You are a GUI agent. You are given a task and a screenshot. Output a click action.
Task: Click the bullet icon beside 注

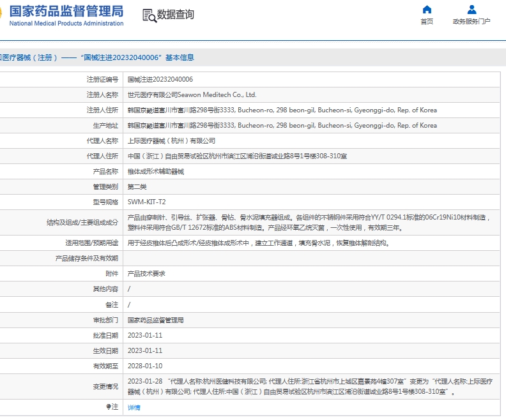(109, 407)
